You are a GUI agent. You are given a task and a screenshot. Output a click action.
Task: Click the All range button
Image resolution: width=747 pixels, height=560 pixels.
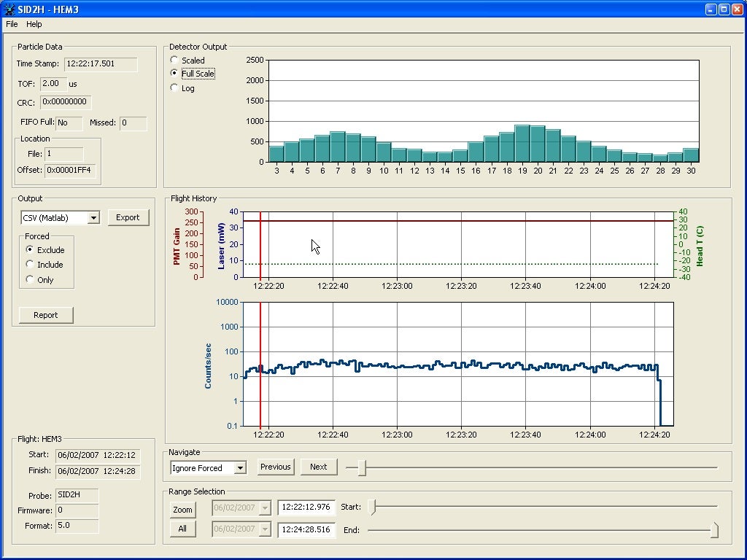pos(182,529)
